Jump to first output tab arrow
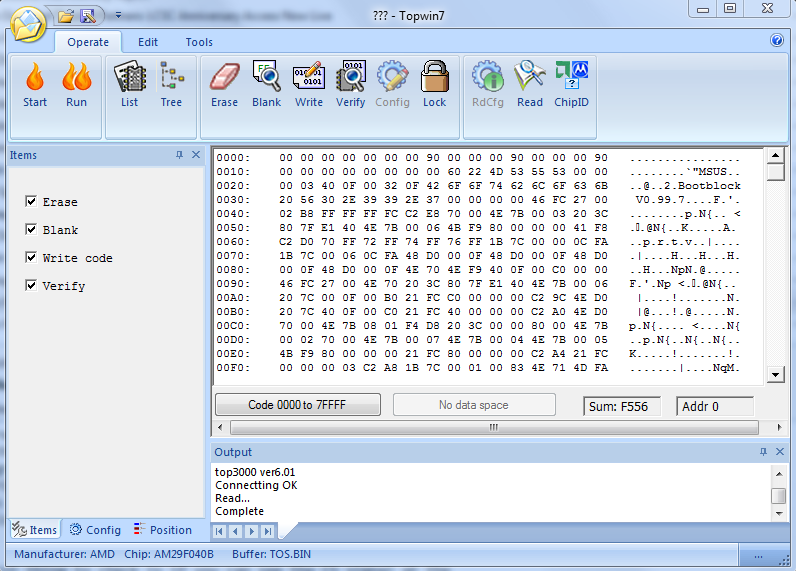 tap(219, 531)
